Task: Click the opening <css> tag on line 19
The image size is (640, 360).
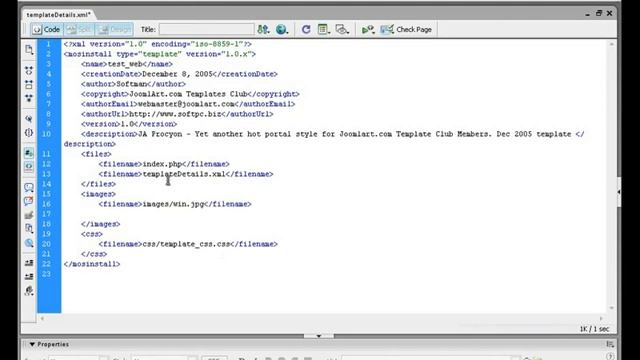Action: [92, 234]
